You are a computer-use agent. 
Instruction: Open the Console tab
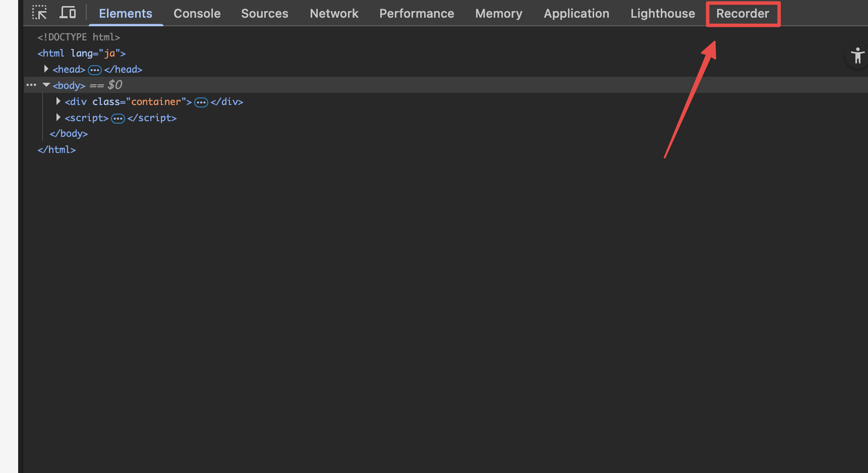coord(197,14)
